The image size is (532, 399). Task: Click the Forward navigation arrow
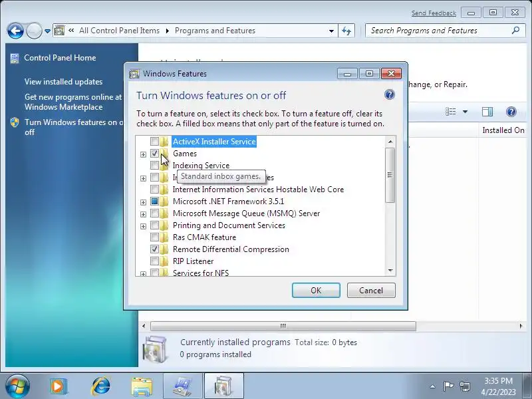pyautogui.click(x=34, y=31)
